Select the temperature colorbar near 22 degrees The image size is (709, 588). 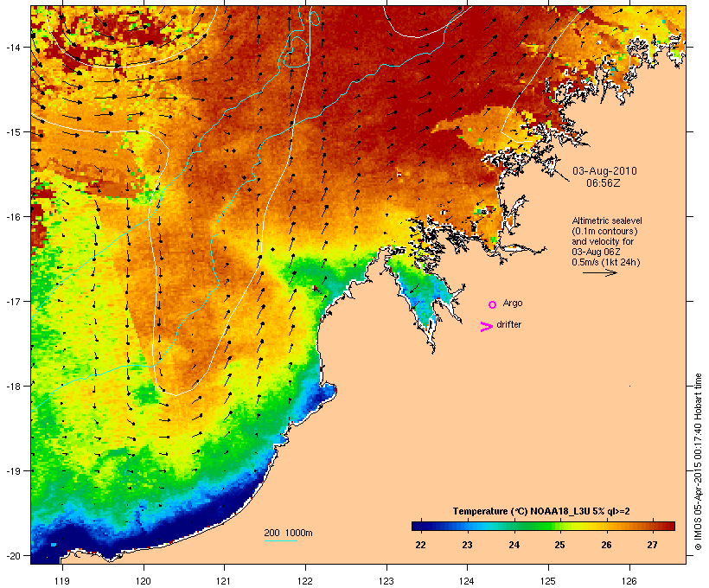[420, 526]
